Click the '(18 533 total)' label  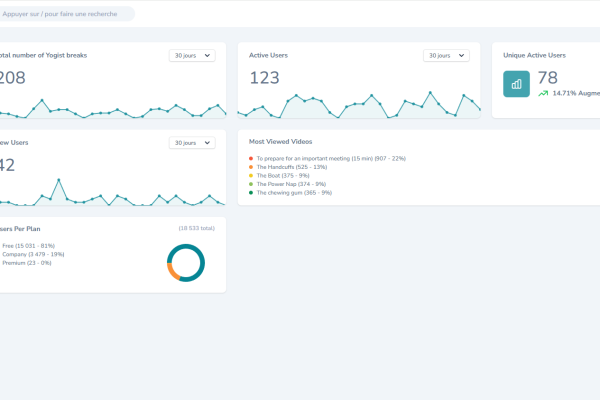[x=197, y=228]
